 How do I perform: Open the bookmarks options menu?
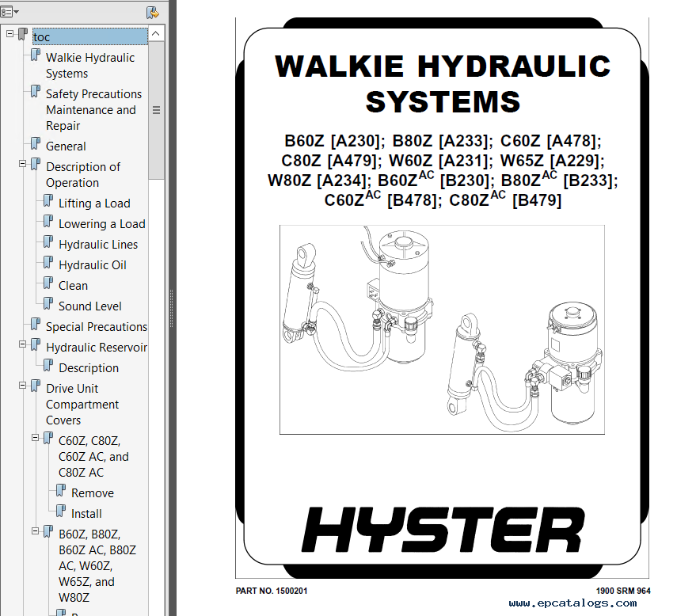tap(9, 12)
